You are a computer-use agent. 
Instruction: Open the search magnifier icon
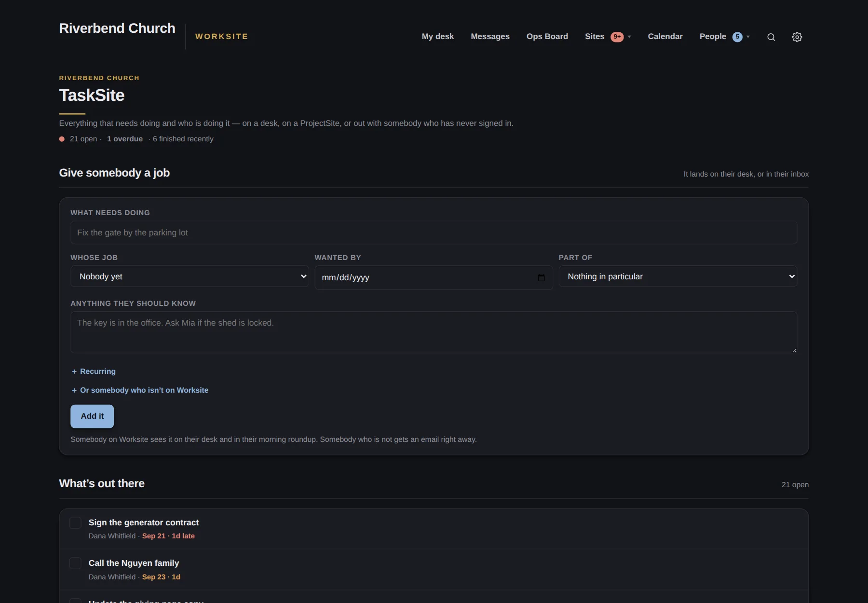771,37
